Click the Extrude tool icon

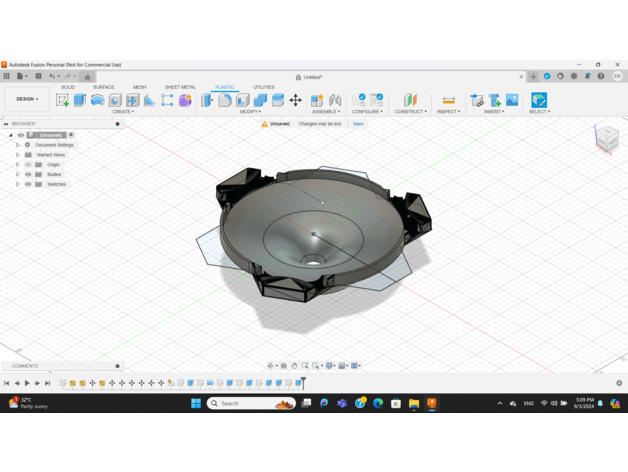[80, 100]
